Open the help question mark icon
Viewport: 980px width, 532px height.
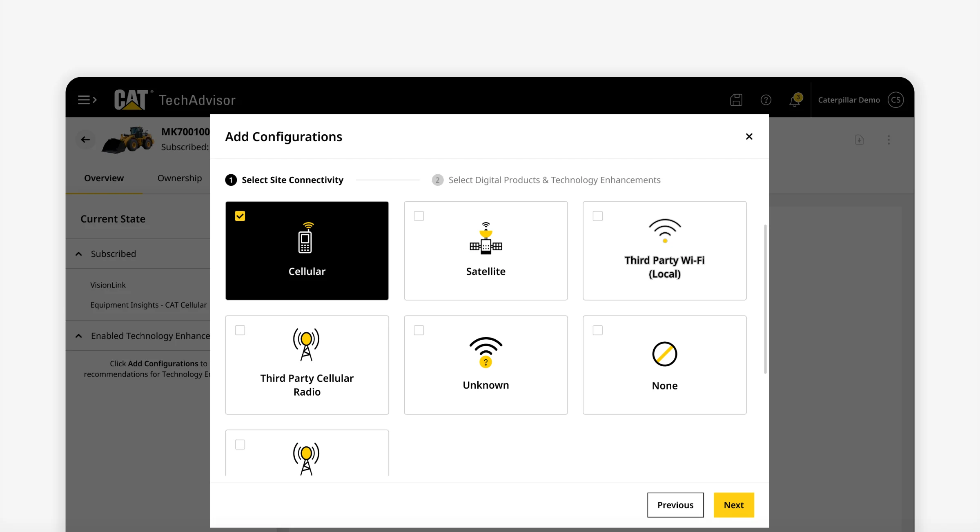pyautogui.click(x=766, y=100)
